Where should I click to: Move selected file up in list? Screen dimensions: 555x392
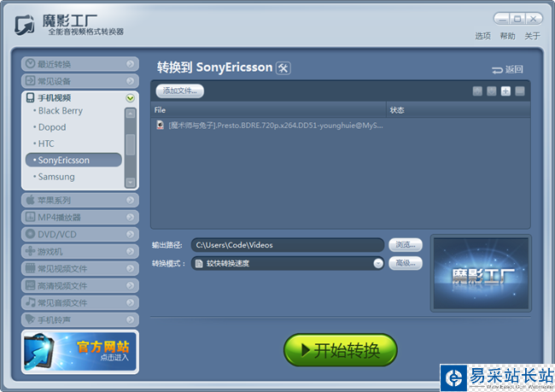pyautogui.click(x=477, y=91)
